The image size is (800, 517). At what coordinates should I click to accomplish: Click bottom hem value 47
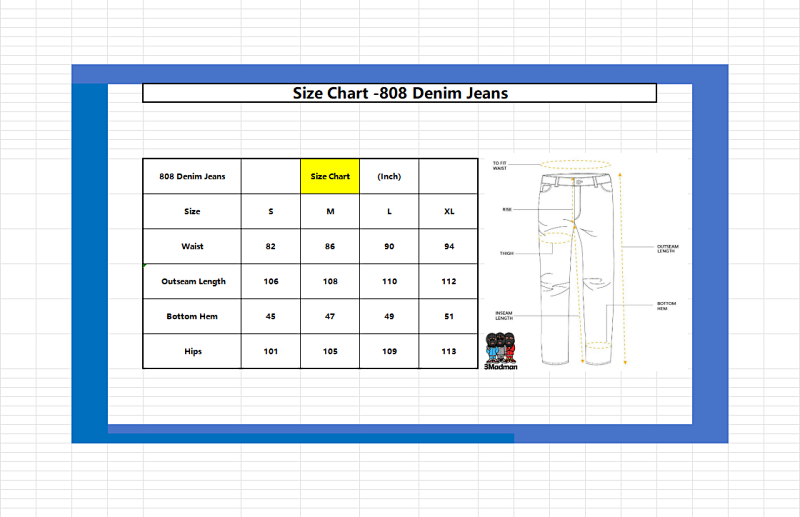(330, 316)
